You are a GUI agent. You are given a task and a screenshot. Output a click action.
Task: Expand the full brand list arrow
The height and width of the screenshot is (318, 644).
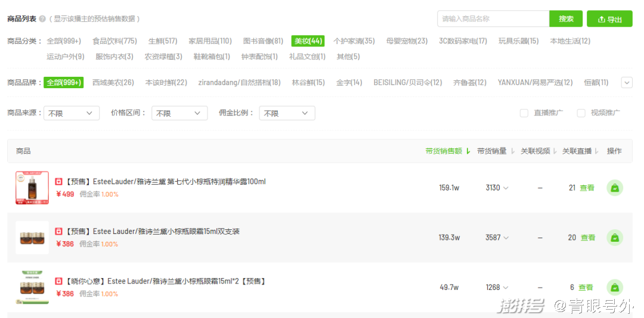[x=627, y=82]
